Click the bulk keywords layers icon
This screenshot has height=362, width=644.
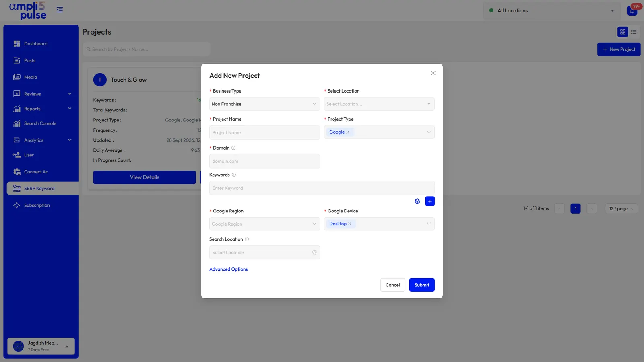pyautogui.click(x=417, y=201)
